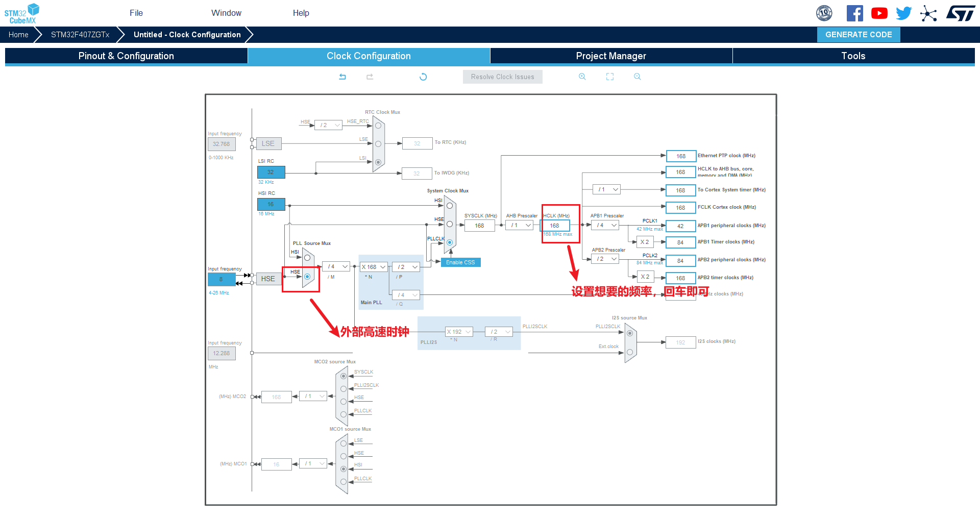
Task: Click the I2S input frequency 12.288 field
Action: click(x=222, y=353)
